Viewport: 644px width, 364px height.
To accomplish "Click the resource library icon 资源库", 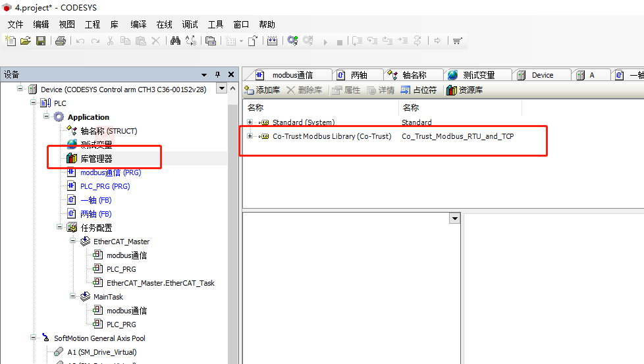I will click(464, 90).
